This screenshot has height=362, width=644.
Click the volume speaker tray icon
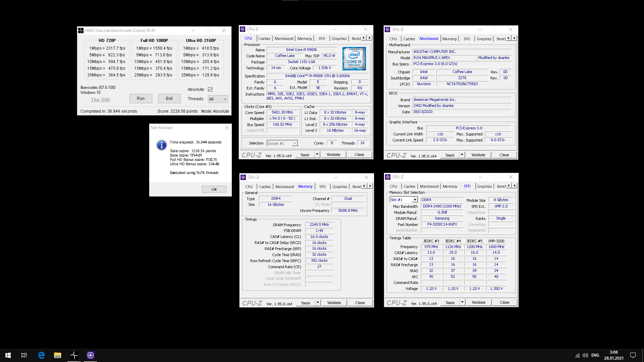point(585,355)
